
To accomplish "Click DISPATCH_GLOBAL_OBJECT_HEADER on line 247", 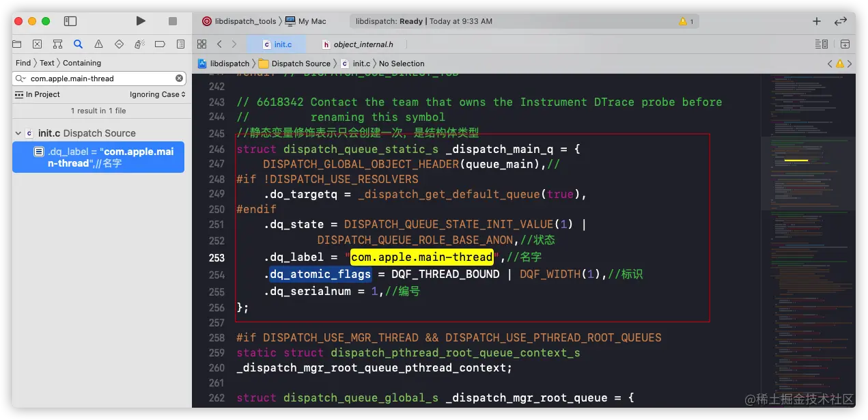I will (361, 164).
